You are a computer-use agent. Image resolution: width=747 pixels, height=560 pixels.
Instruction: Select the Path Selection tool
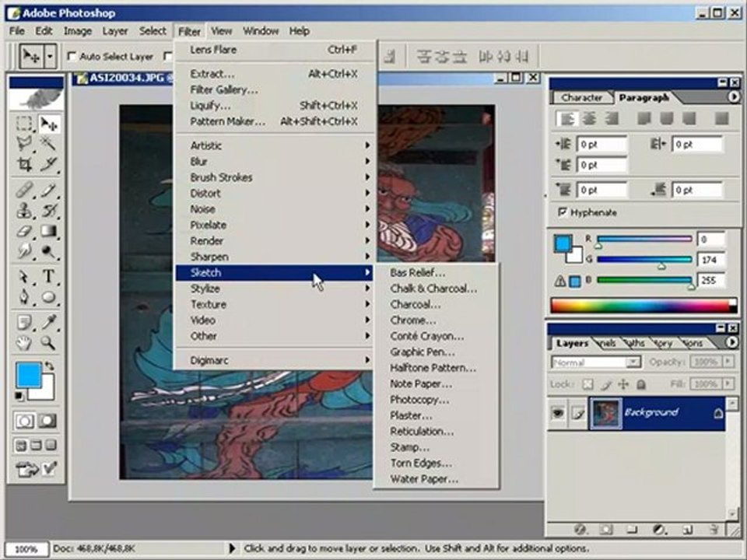[x=24, y=277]
